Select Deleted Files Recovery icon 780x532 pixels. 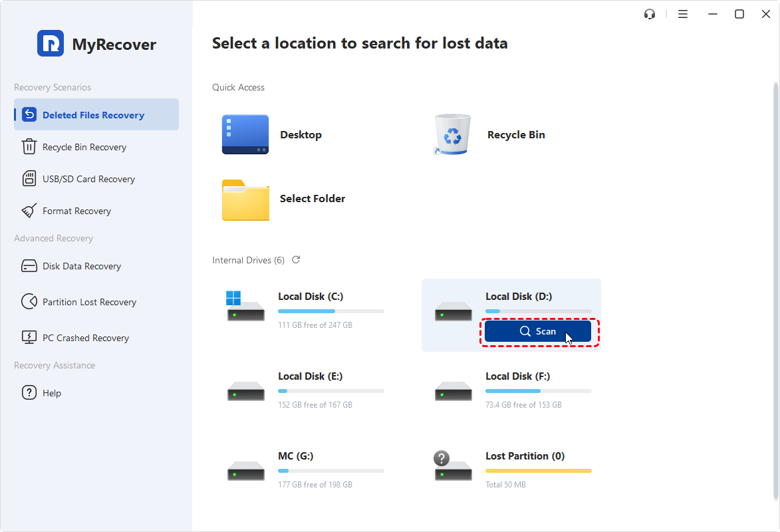tap(29, 114)
